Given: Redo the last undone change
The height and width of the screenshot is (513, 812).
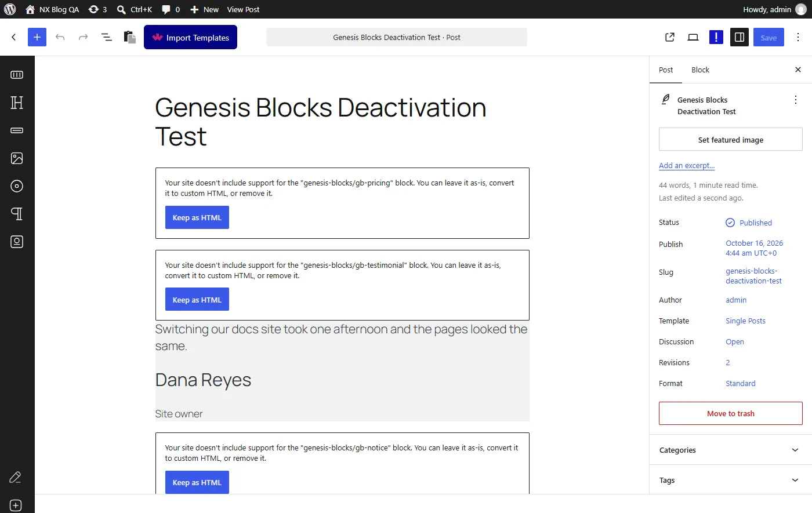Looking at the screenshot, I should click(x=84, y=37).
